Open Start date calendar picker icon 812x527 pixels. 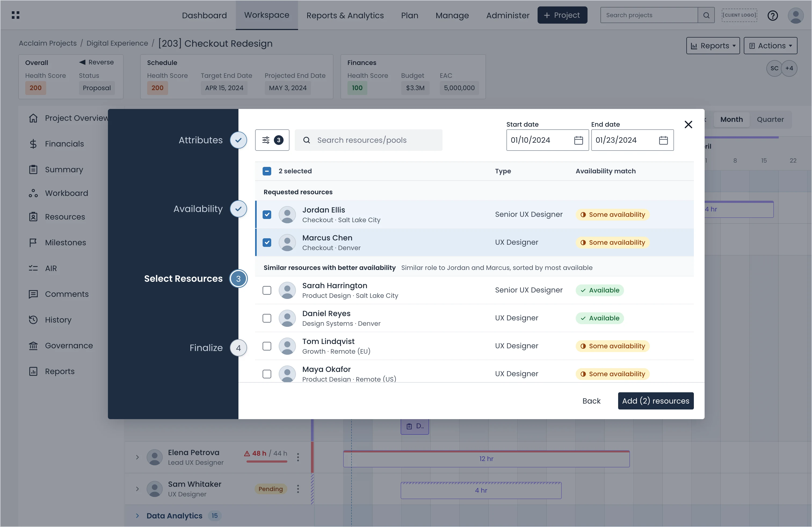tap(578, 140)
